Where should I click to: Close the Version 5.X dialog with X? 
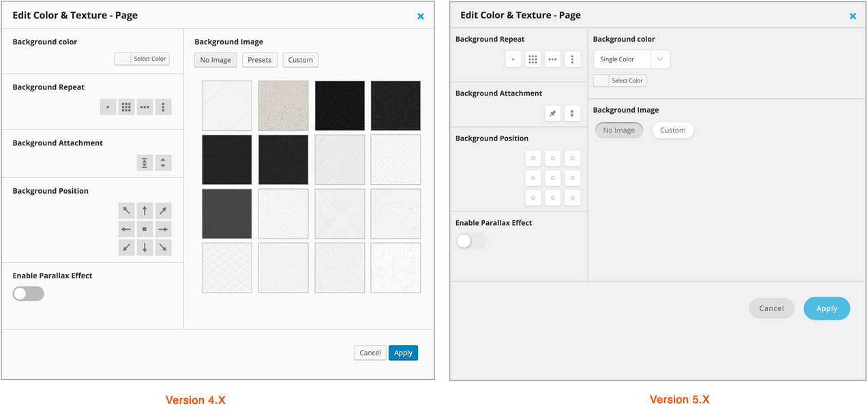point(852,16)
